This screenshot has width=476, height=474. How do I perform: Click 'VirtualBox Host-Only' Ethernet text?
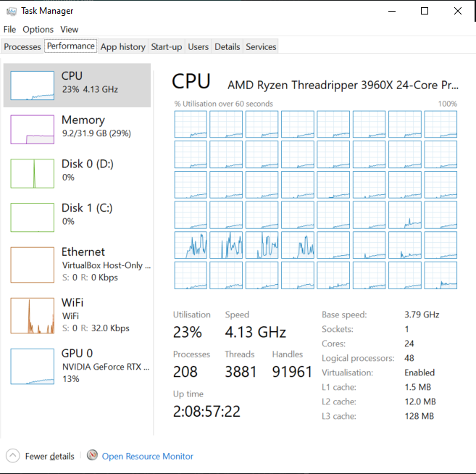coord(107,265)
